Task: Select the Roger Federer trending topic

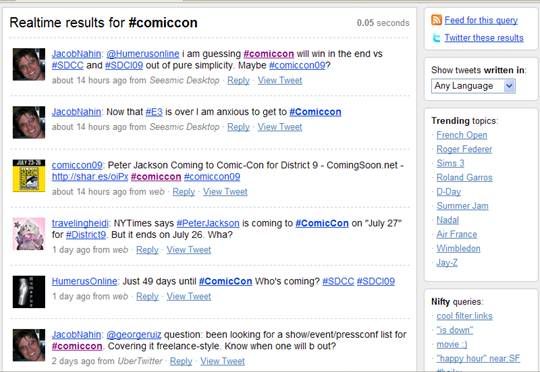Action: point(464,149)
